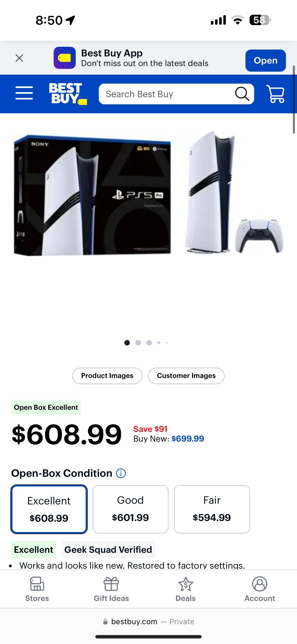Viewport: 297px width, 644px height.
Task: Open the shopping cart
Action: pos(275,94)
